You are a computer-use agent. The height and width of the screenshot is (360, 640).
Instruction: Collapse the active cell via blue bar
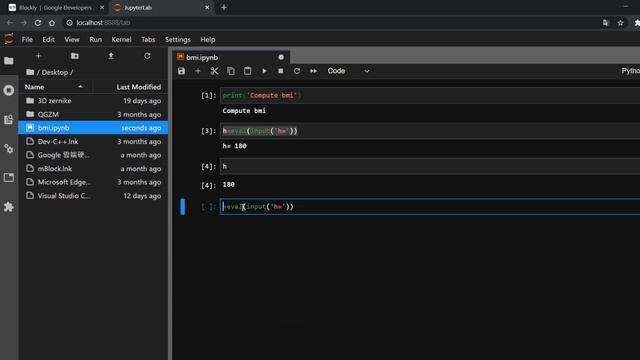tap(183, 207)
